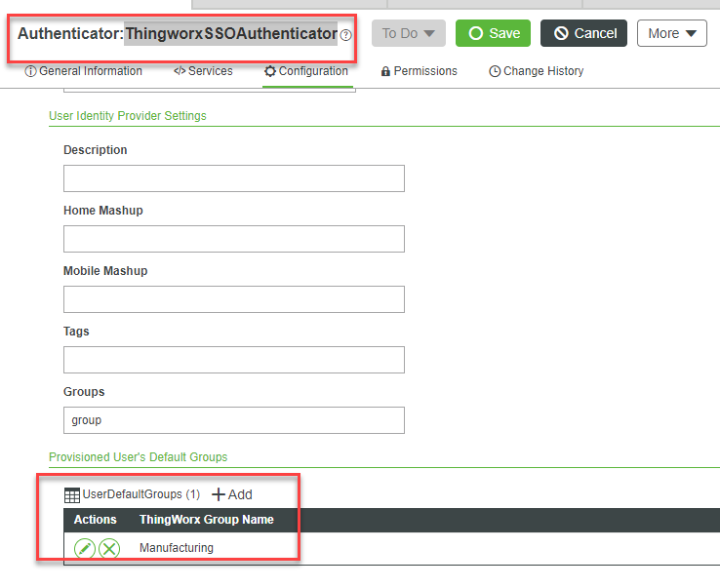Delete the Manufacturing group row

109,548
